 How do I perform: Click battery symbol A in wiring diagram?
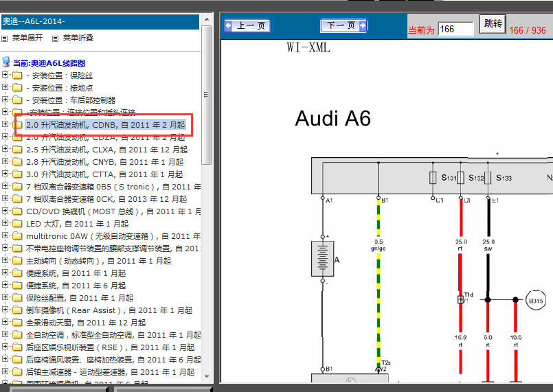tap(322, 259)
